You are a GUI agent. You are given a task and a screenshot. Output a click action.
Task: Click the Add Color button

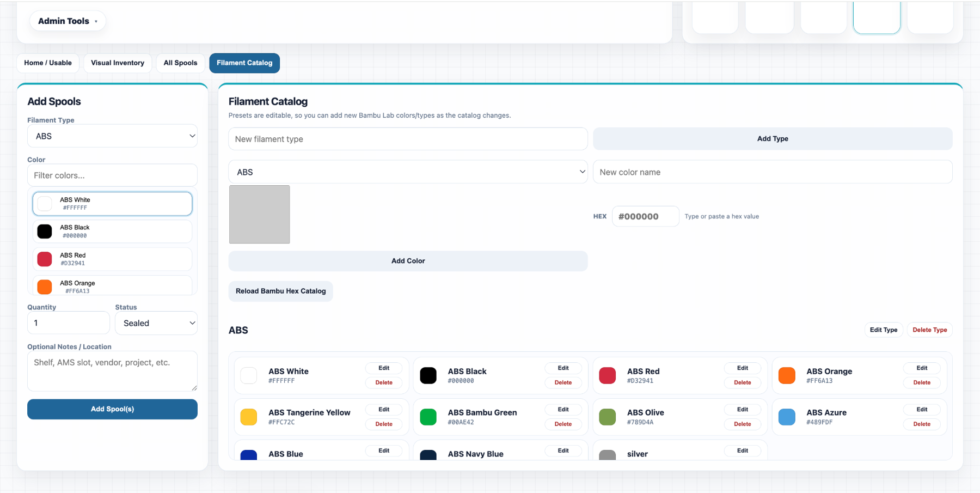click(408, 261)
